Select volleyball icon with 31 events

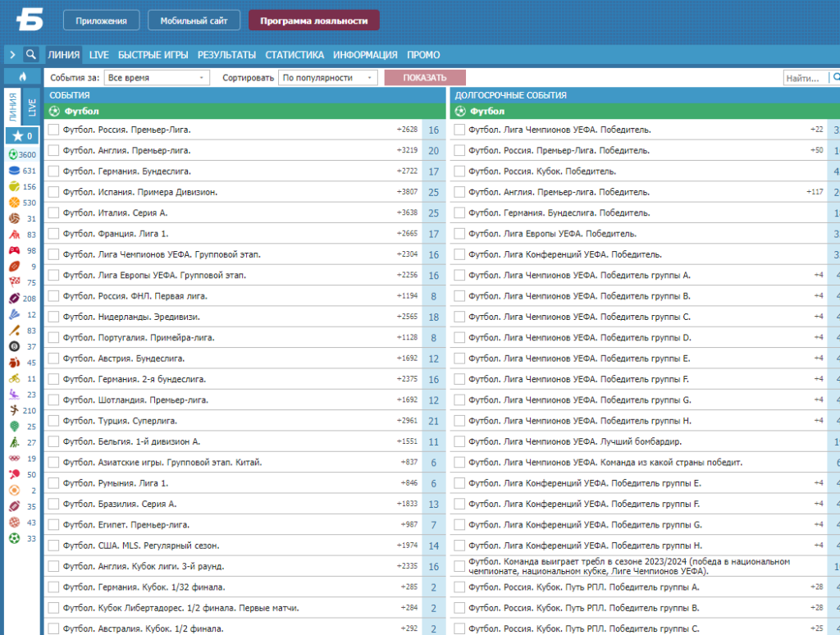(x=14, y=218)
